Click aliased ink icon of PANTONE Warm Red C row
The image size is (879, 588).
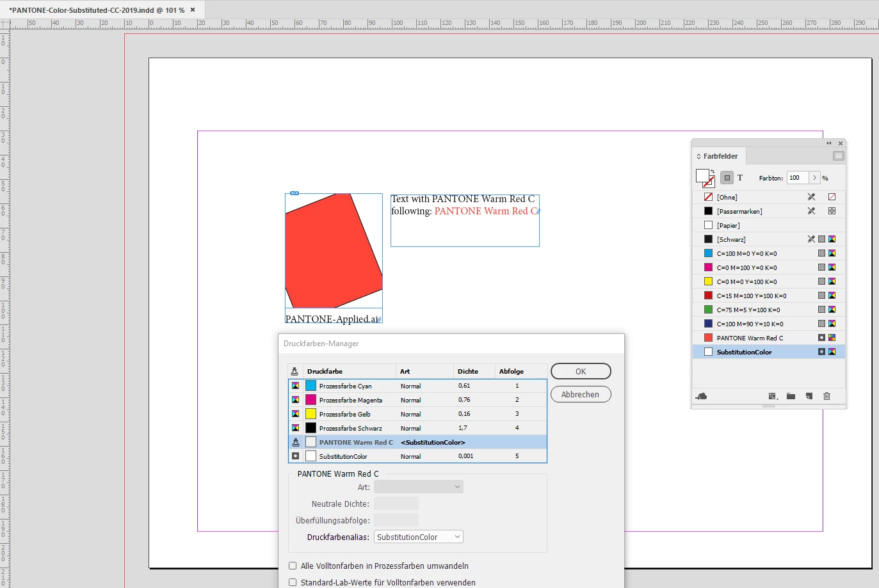(x=295, y=442)
